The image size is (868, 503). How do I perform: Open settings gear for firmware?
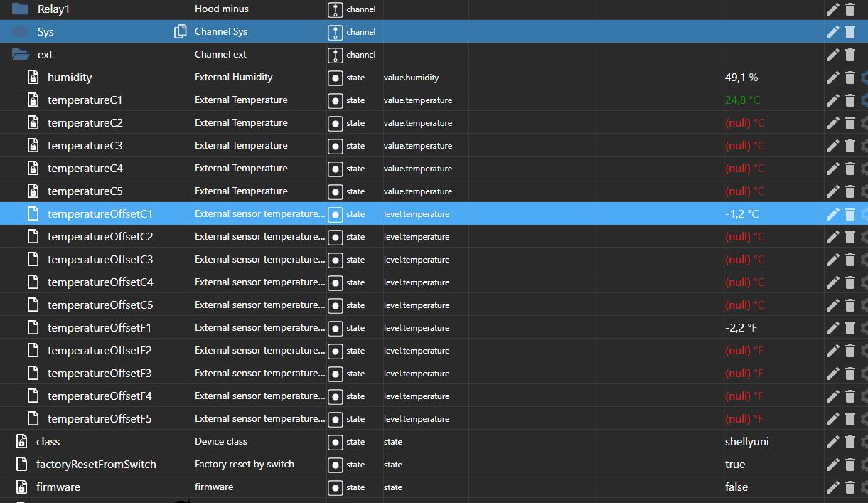(864, 487)
